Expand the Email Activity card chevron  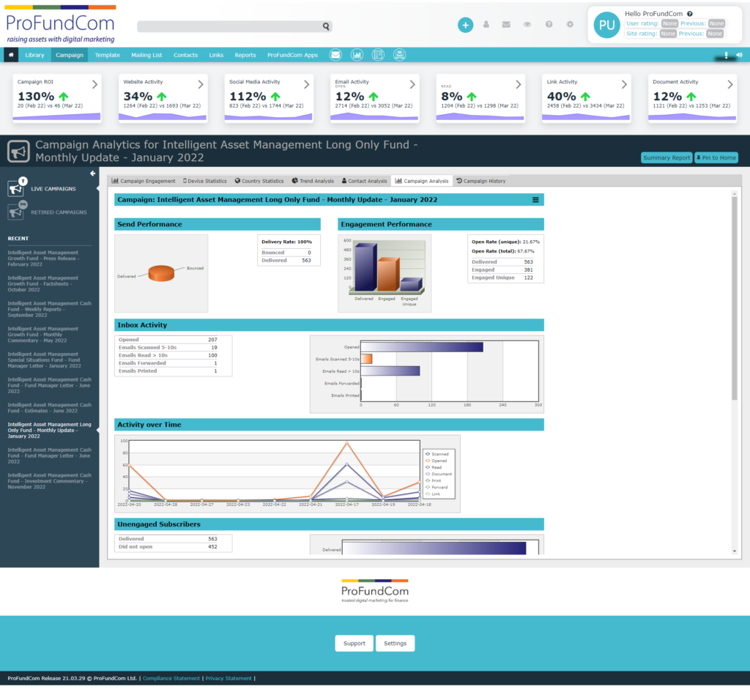coord(412,84)
